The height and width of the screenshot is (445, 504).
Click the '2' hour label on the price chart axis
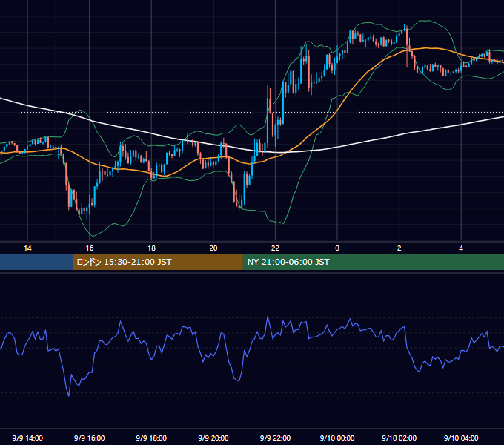pyautogui.click(x=399, y=248)
